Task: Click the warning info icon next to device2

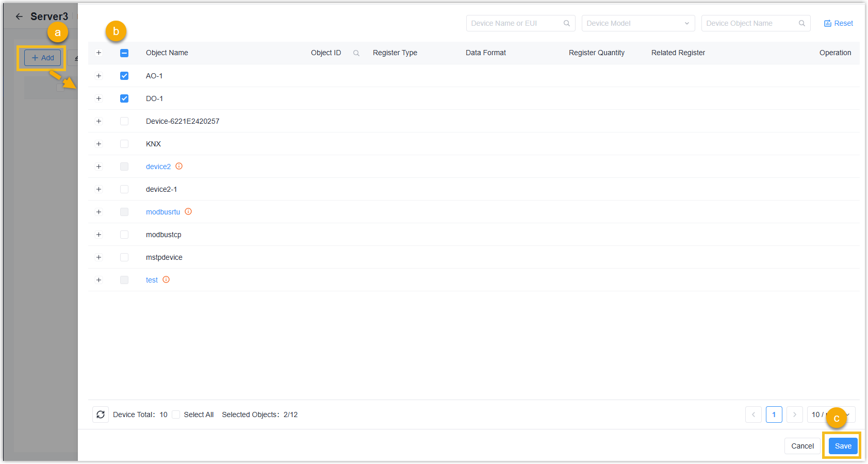Action: 179,166
